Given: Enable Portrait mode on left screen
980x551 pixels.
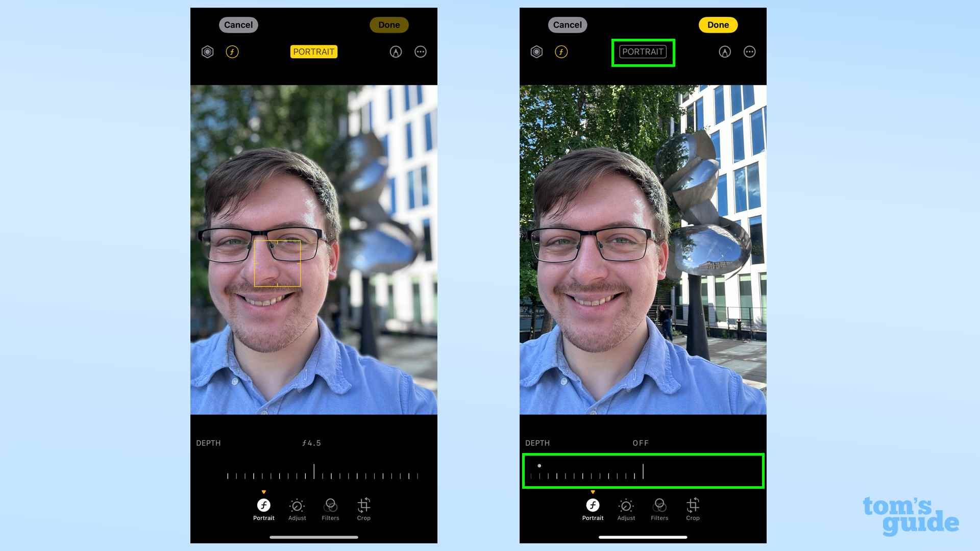Looking at the screenshot, I should click(314, 51).
